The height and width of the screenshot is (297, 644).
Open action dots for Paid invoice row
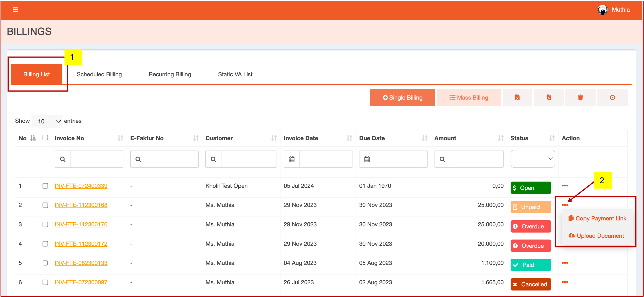click(565, 263)
